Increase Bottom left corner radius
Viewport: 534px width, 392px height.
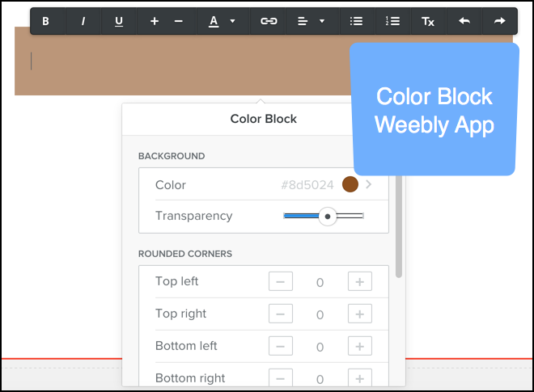pyautogui.click(x=359, y=346)
